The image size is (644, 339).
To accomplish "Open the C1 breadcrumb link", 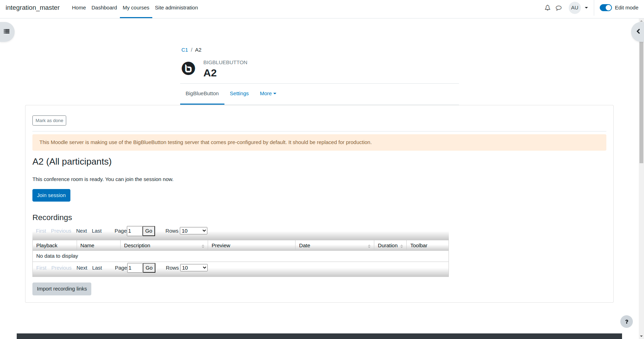I will pos(185,50).
